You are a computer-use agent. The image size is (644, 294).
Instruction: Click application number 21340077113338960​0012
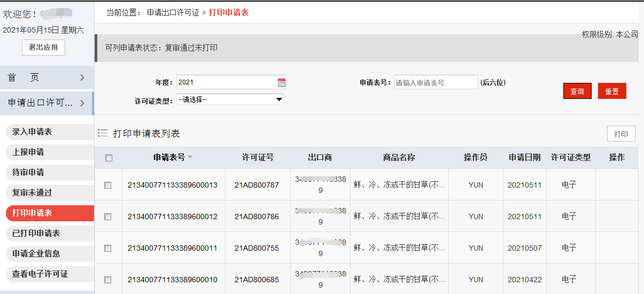coord(173,216)
